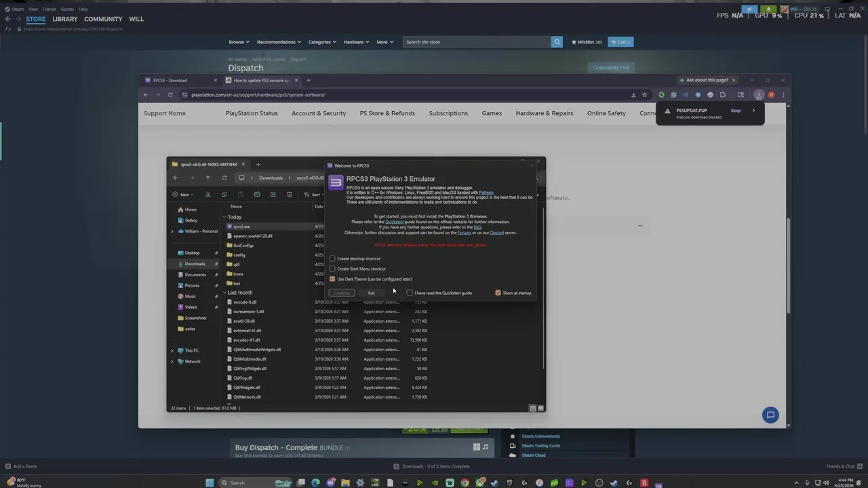Click the File Explorer Back arrow
The width and height of the screenshot is (868, 488).
click(176, 178)
